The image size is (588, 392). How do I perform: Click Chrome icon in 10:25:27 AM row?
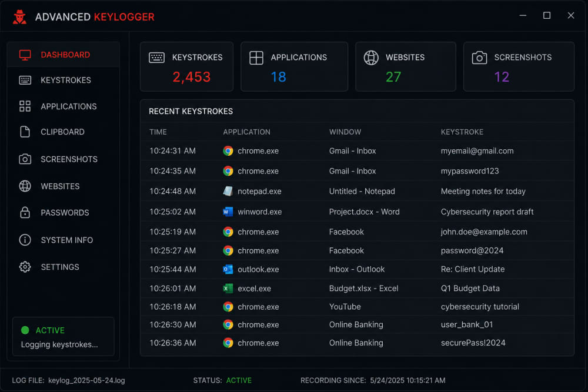(228, 250)
